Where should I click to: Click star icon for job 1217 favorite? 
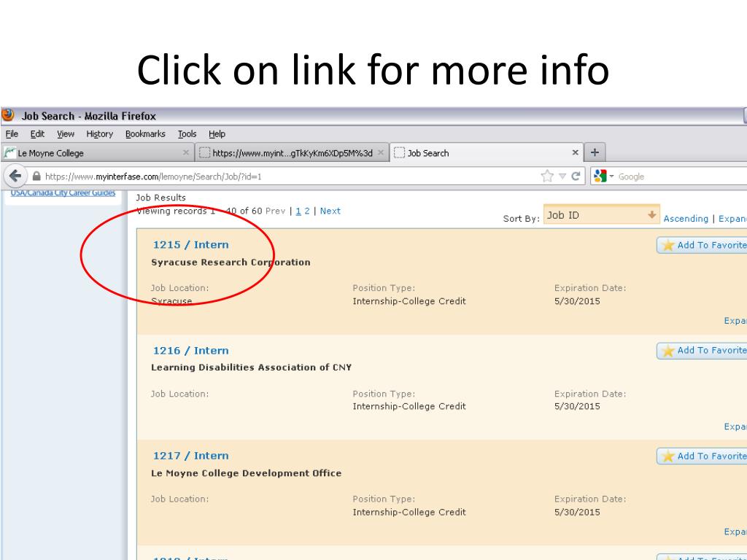(668, 456)
